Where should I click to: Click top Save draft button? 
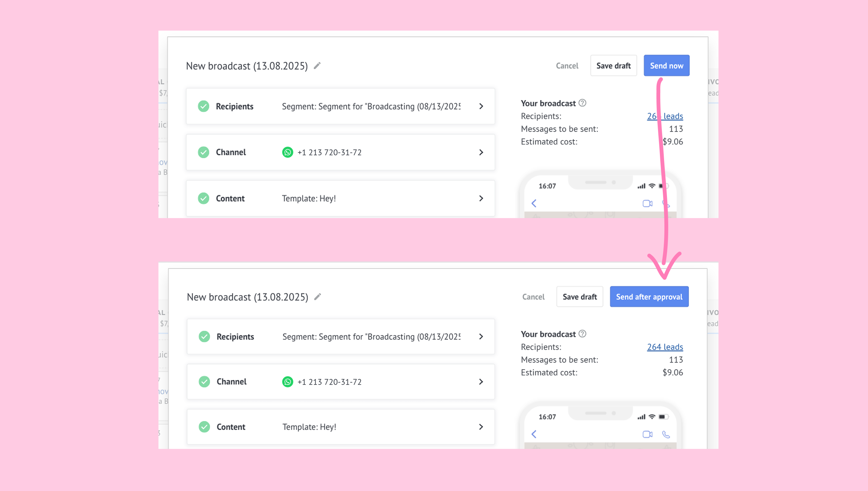click(x=613, y=66)
